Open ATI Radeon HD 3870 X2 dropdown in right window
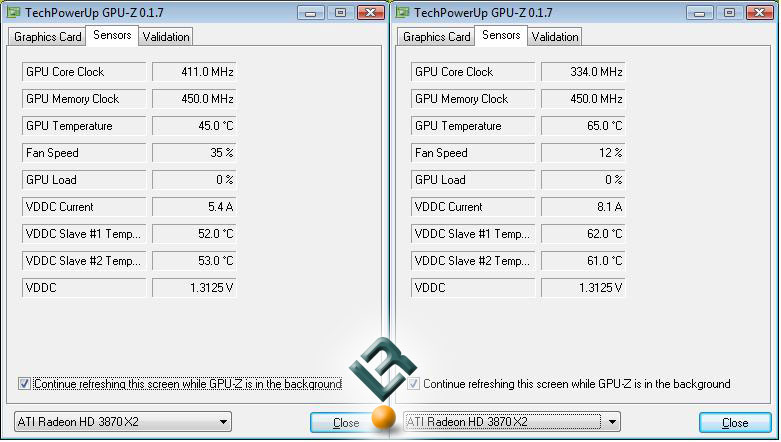The height and width of the screenshot is (442, 781). coord(512,422)
